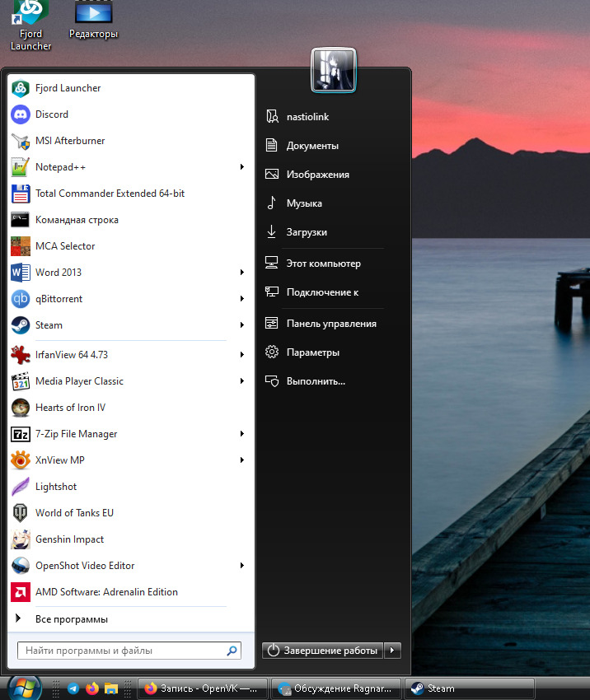Image resolution: width=590 pixels, height=700 pixels.
Task: Click Завершение работы button
Action: (323, 651)
